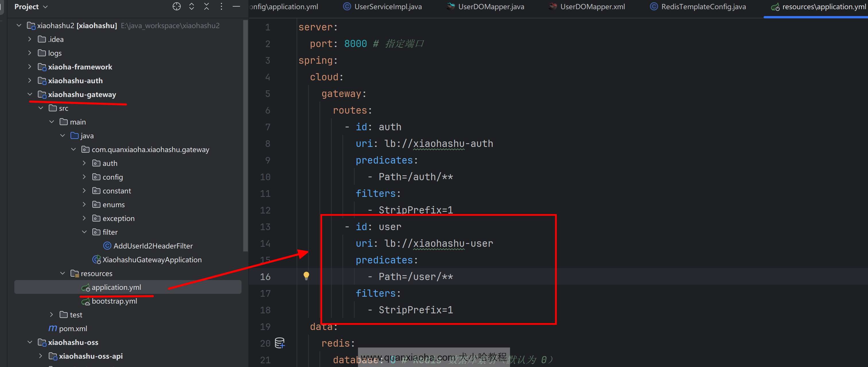Hide the Project tool window with minus icon
The image size is (868, 367).
pyautogui.click(x=237, y=6)
